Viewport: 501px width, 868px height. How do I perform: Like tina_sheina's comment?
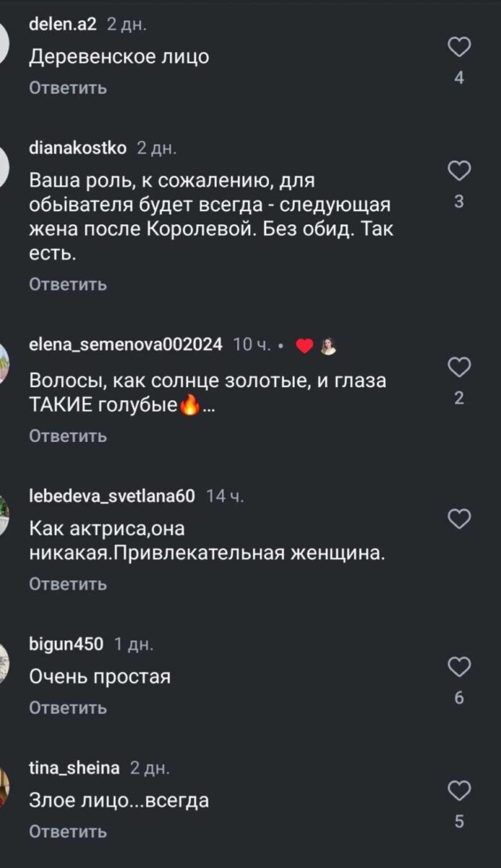(x=459, y=791)
